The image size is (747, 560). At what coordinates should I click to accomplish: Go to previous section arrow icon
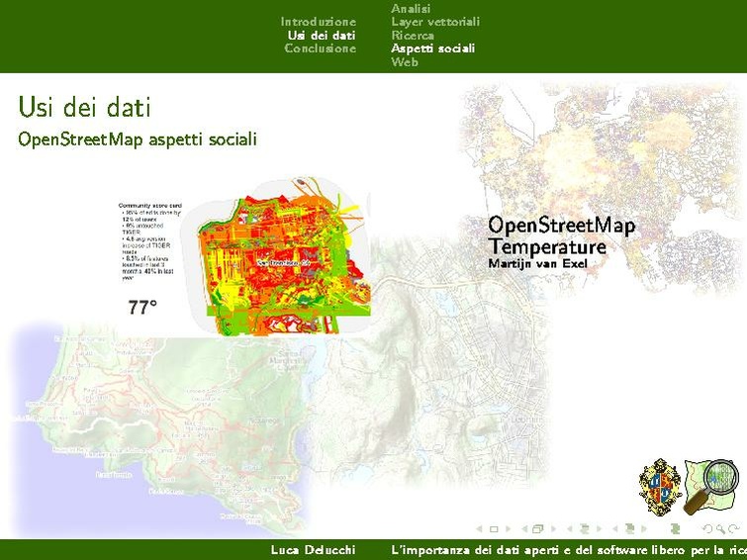tap(615, 528)
